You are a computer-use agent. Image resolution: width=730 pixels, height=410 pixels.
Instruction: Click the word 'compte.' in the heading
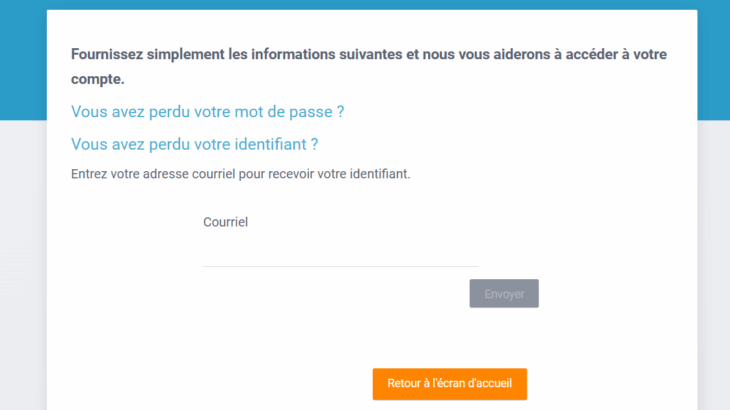tap(98, 76)
